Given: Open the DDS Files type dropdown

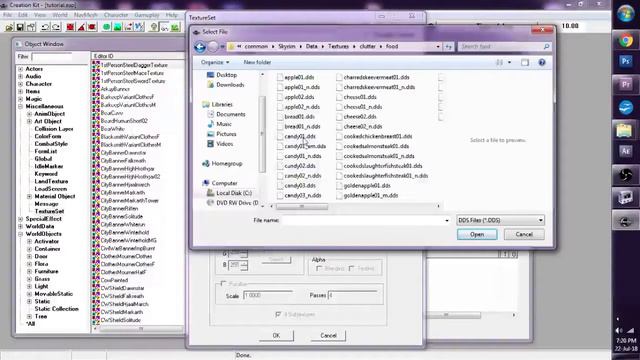Looking at the screenshot, I should pos(500,220).
